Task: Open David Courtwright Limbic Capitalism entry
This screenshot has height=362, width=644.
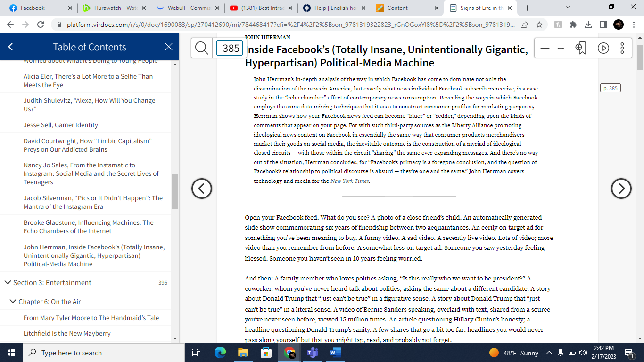Action: point(88,145)
